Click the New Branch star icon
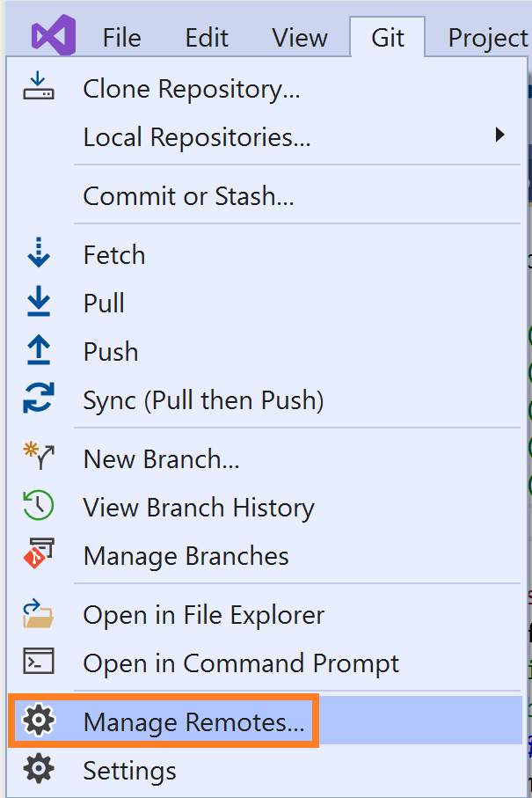532x798 pixels. 39,458
